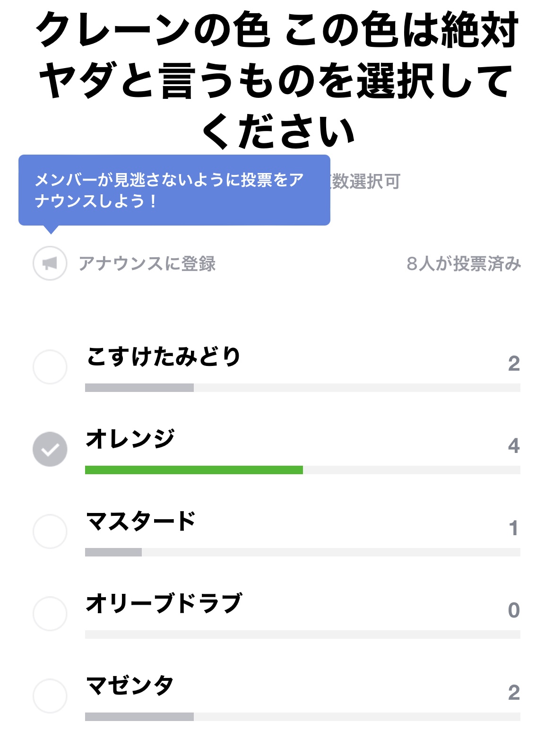This screenshot has width=553, height=756.
Task: Select the マスタード checkbox circle
Action: click(50, 531)
